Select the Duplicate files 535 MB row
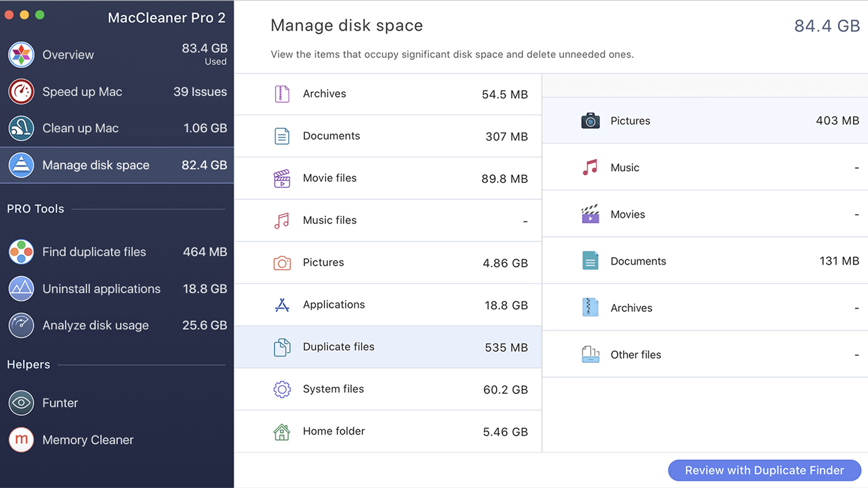The height and width of the screenshot is (488, 868). (x=388, y=347)
